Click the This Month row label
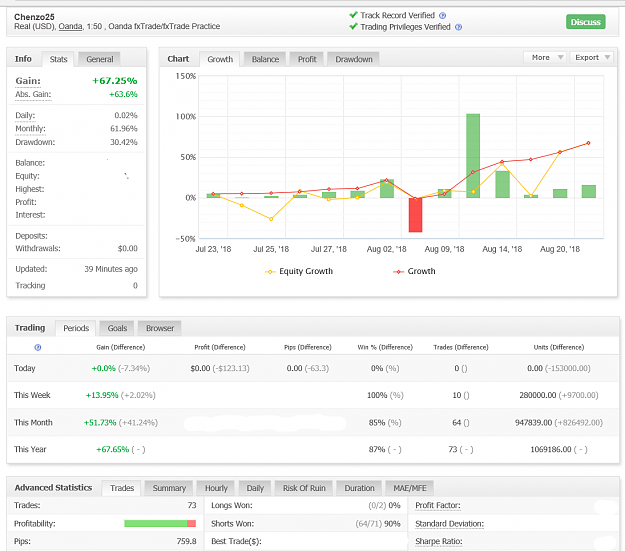 (33, 423)
